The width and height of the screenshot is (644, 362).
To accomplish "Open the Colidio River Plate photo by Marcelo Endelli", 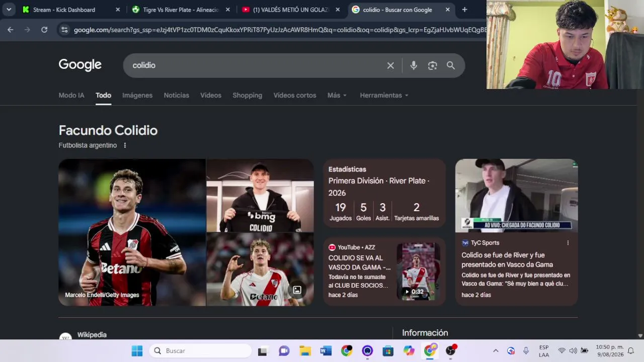I will (x=132, y=232).
